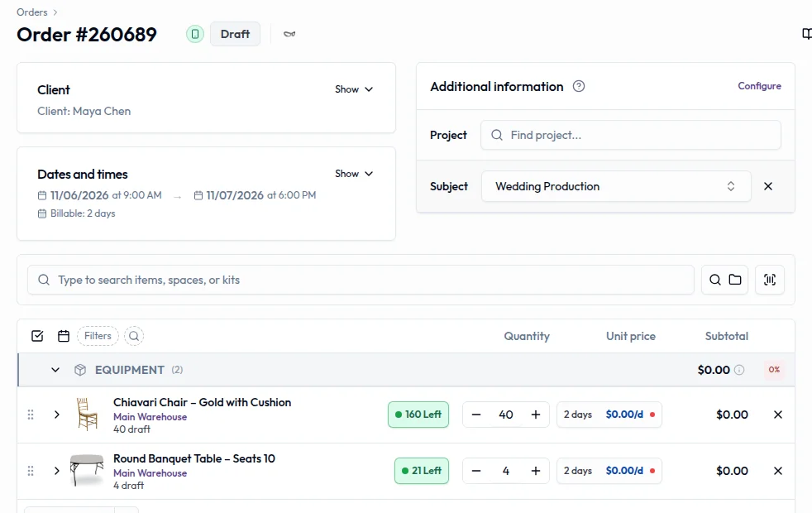The width and height of the screenshot is (812, 513).
Task: Open the book icon at top right
Action: coord(806,34)
